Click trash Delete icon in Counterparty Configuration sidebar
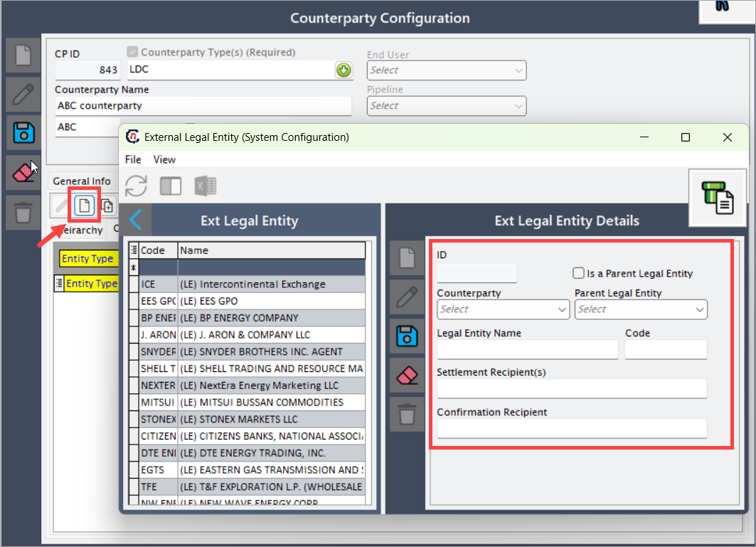 (x=23, y=212)
